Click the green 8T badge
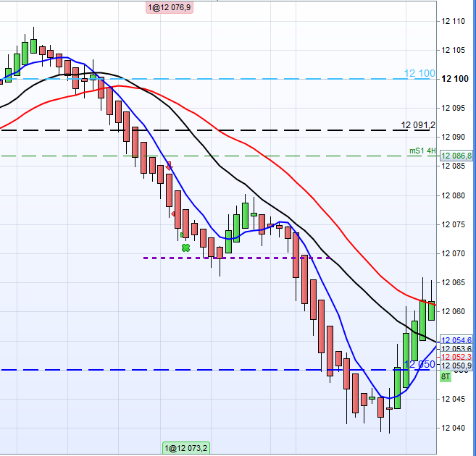This screenshot has height=456, width=476. tap(446, 377)
